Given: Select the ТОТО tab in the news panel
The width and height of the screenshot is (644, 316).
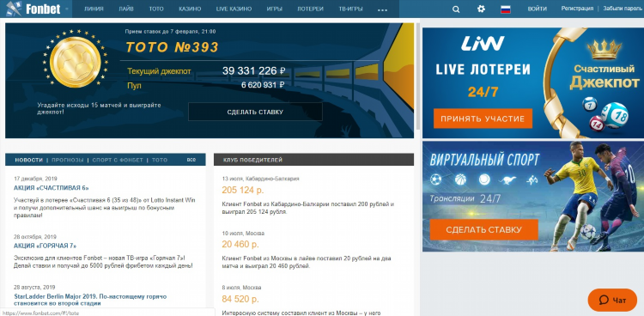Looking at the screenshot, I should pos(160,160).
